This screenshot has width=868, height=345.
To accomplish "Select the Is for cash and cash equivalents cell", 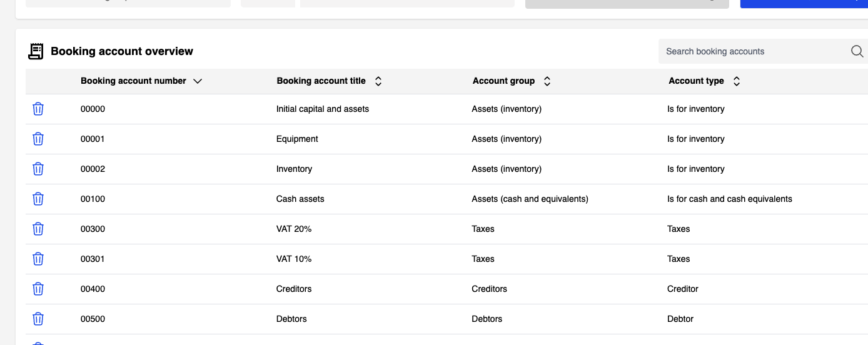I will [729, 199].
